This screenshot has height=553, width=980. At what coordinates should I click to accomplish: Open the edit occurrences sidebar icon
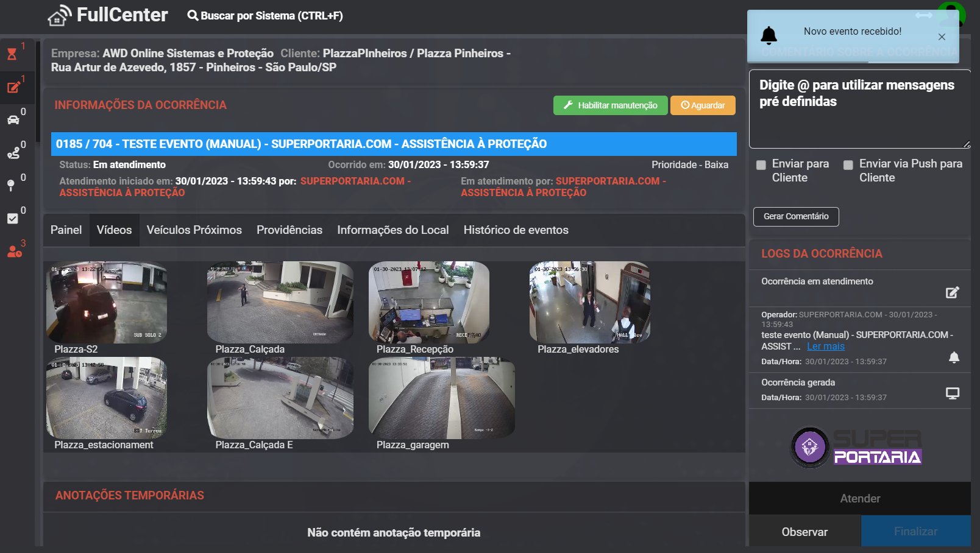click(x=13, y=87)
